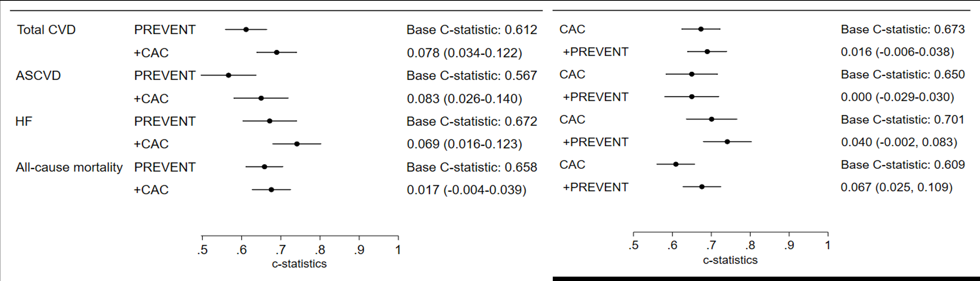Click the Base C-statistic: 0.672 text
980x281 pixels.
(x=471, y=121)
